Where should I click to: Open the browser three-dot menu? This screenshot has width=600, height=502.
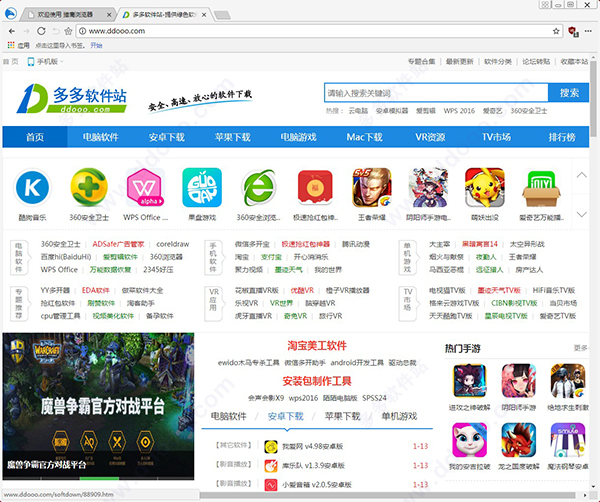tap(589, 31)
